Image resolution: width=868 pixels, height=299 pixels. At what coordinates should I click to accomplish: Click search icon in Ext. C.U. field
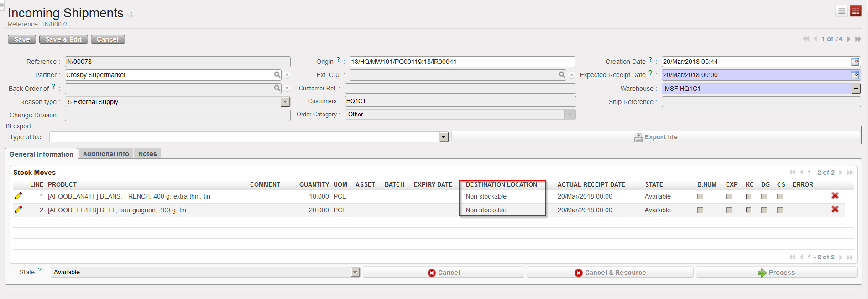coord(562,75)
